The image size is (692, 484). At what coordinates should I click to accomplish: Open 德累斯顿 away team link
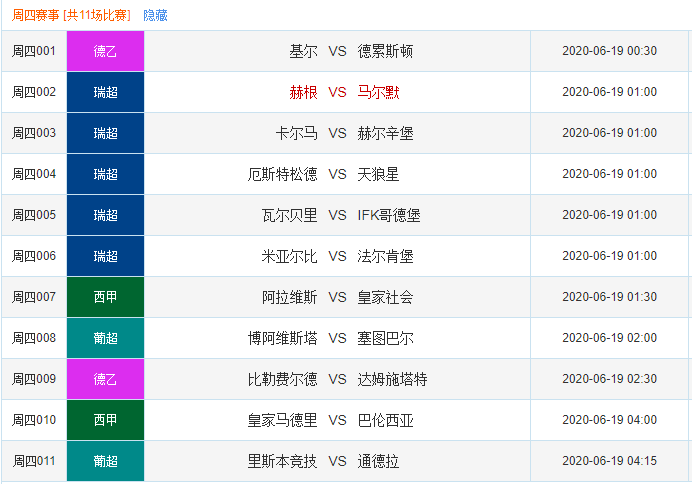tap(385, 51)
